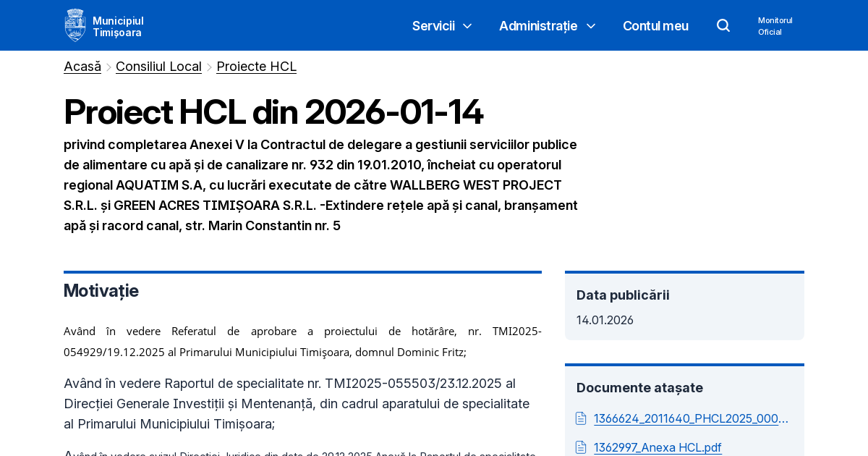Open the truncated 1366624_2011640_PHCL2025 document link
The width and height of the screenshot is (868, 456).
tap(691, 418)
